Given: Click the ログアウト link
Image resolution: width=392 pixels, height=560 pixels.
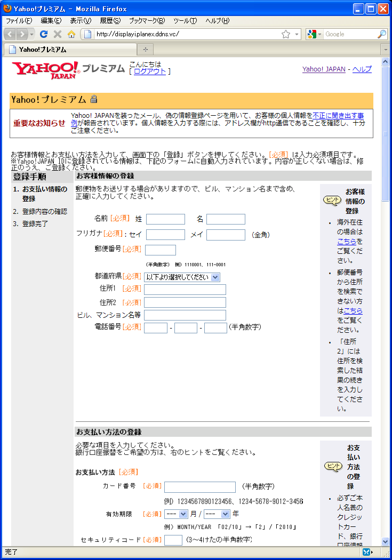Looking at the screenshot, I should point(150,71).
